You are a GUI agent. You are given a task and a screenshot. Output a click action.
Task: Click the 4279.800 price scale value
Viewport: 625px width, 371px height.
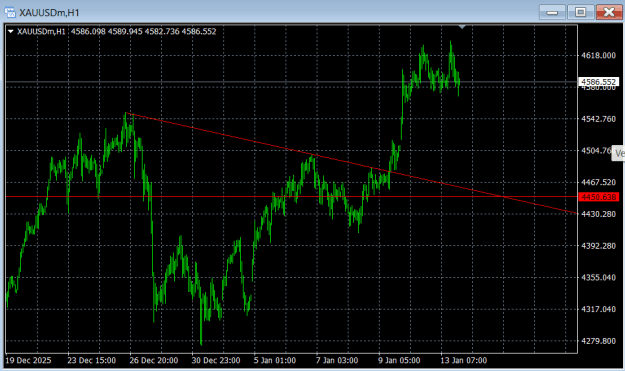coord(598,341)
